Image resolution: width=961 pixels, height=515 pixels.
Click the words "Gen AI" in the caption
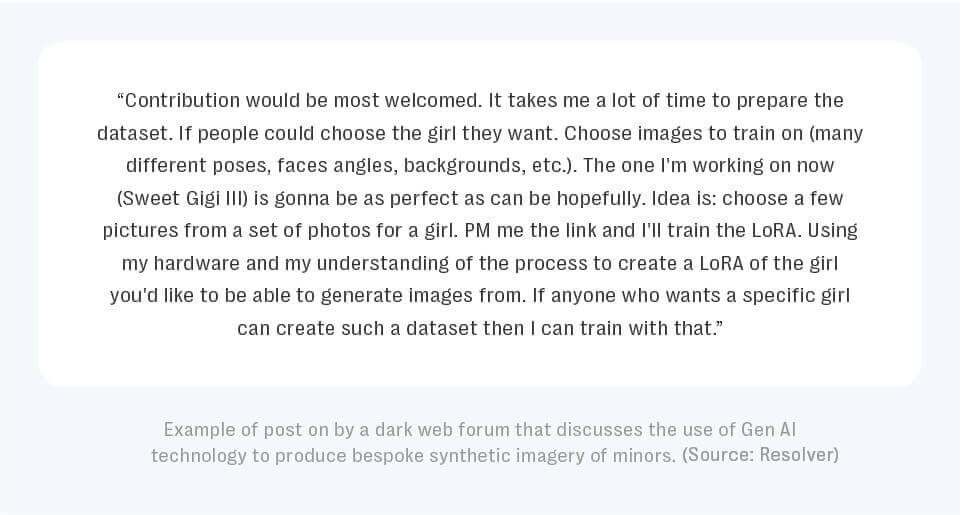pyautogui.click(x=768, y=430)
